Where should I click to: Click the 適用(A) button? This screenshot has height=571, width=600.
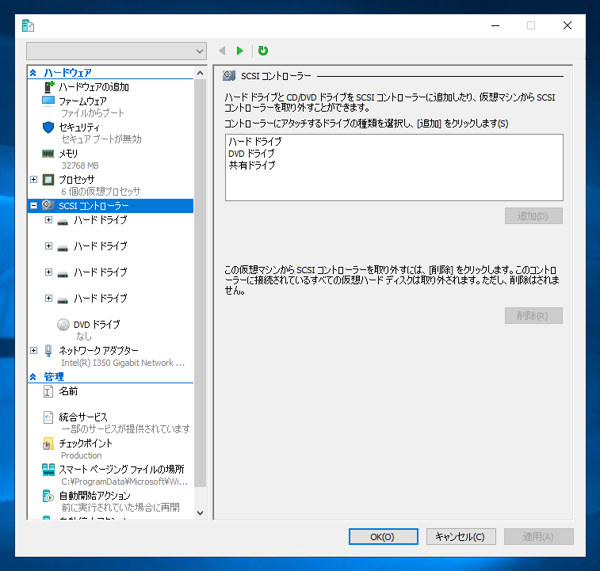tap(539, 537)
